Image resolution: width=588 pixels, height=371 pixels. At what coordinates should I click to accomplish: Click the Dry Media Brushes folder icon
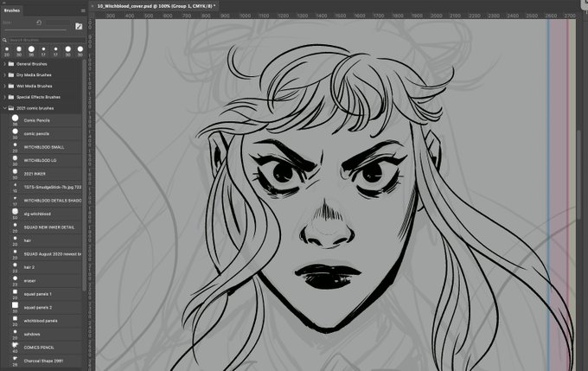coord(11,75)
